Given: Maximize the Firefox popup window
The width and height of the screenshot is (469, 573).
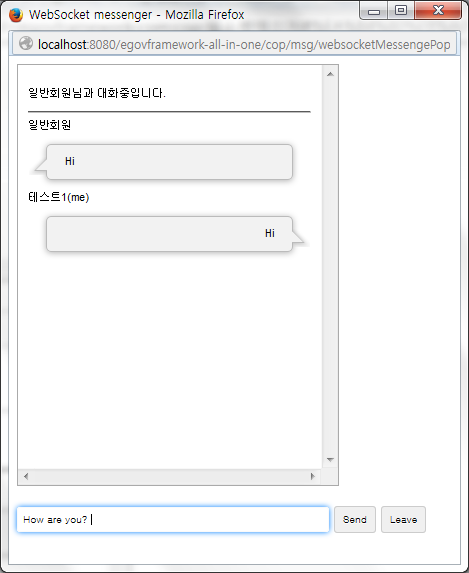Looking at the screenshot, I should [x=401, y=11].
